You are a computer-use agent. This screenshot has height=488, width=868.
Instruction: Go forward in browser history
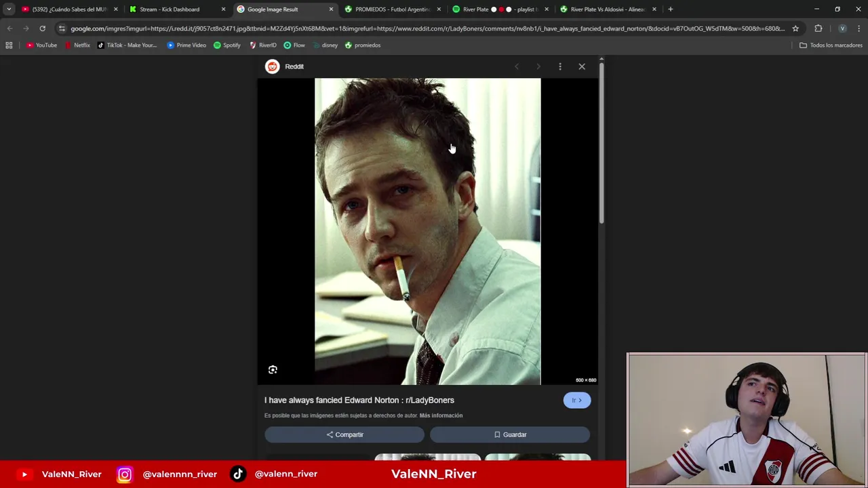26,28
